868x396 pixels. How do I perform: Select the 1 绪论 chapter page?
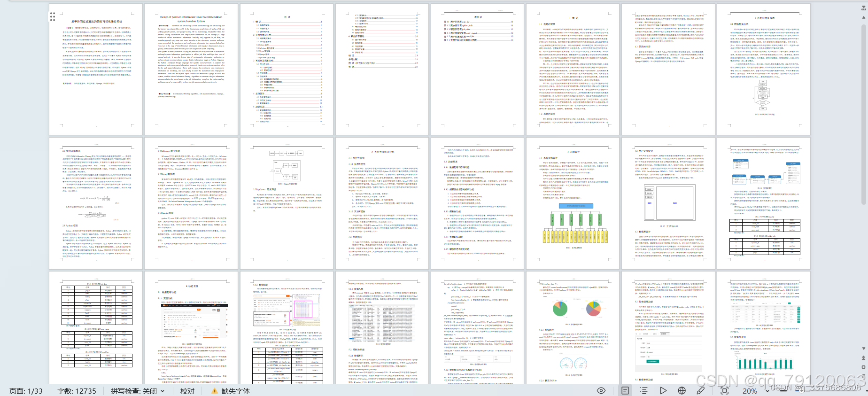coord(573,70)
